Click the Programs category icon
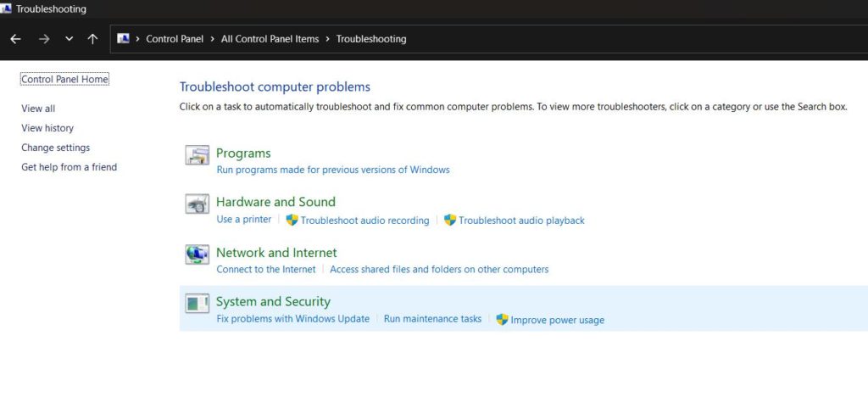The image size is (868, 408). [x=197, y=155]
